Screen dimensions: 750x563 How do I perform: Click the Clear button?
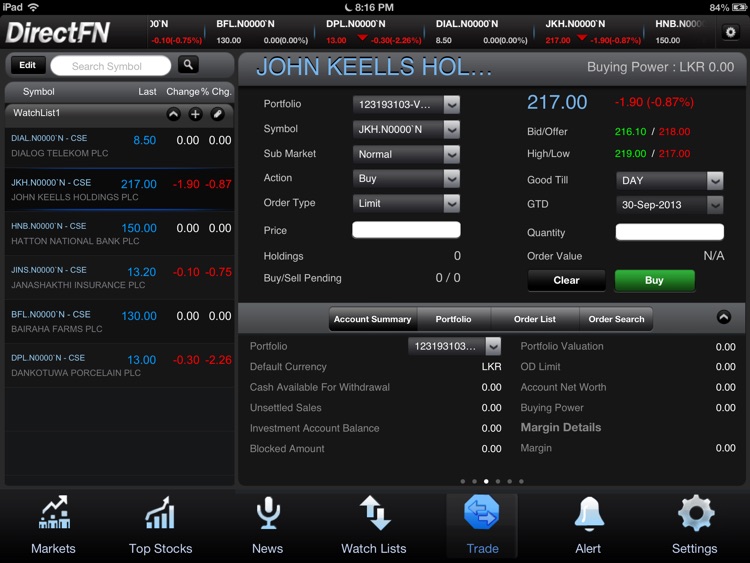[x=566, y=280]
